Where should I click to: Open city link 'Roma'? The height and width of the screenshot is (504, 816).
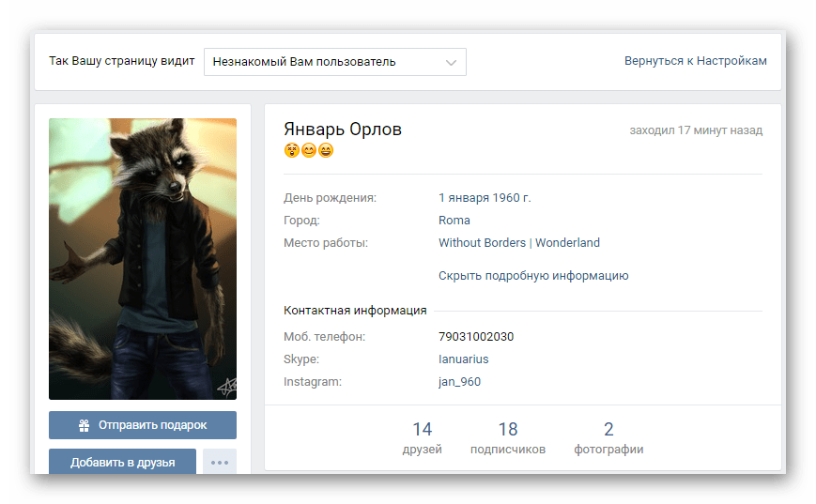click(454, 220)
